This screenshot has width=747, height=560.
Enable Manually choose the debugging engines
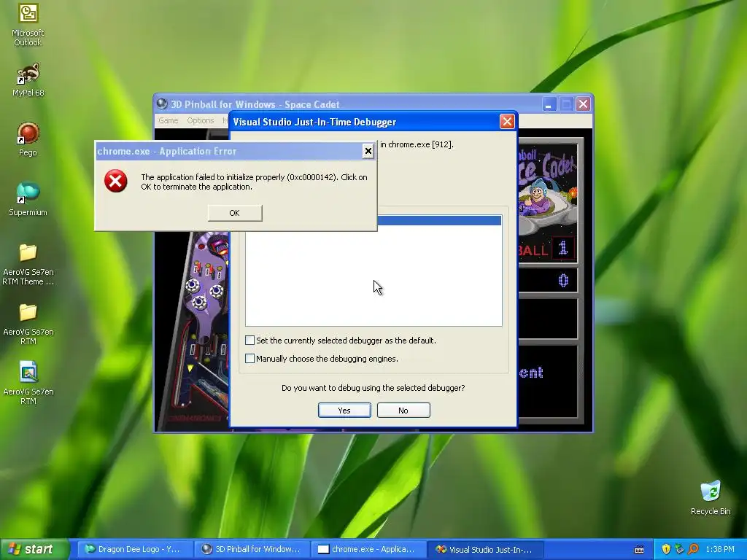(249, 358)
